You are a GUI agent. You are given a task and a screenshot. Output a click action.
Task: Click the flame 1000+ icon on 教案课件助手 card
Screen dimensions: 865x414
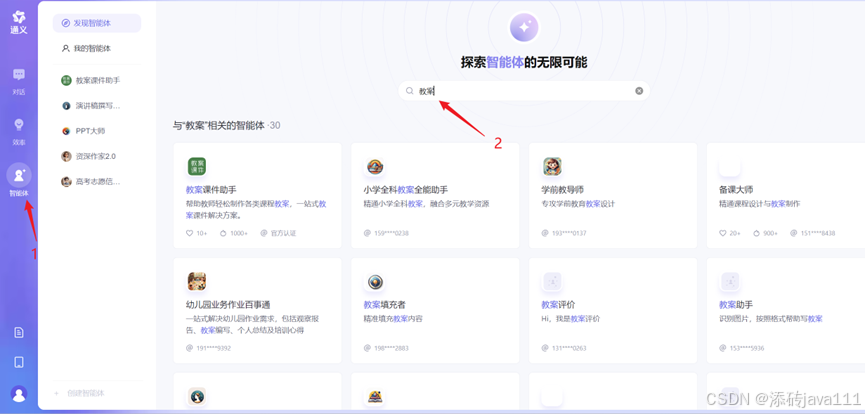223,233
